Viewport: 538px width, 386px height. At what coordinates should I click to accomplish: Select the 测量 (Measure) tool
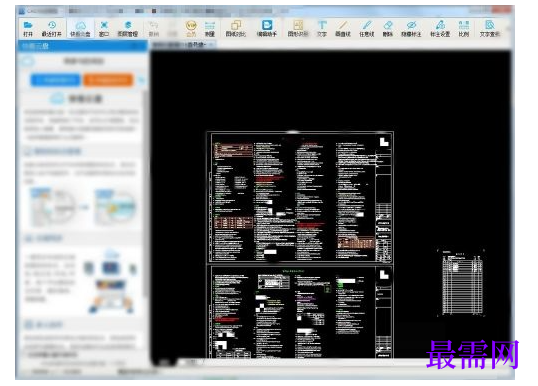[210, 28]
